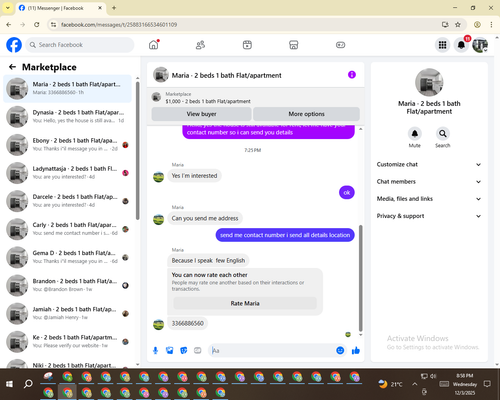Click the chat messages scrollbar
Screen dimensions: 500x400
(361, 278)
